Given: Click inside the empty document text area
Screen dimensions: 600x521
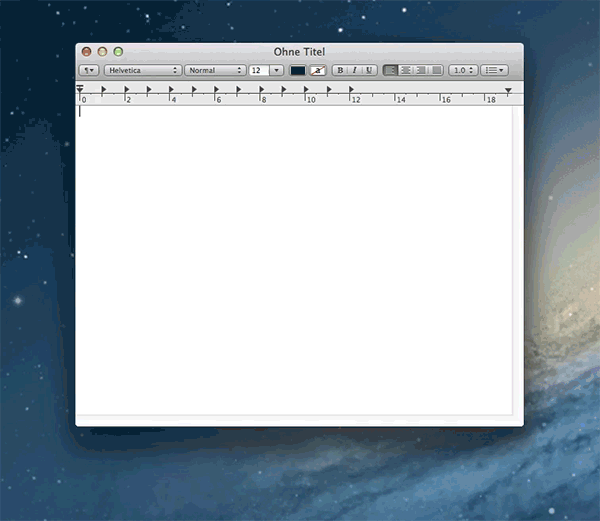Looking at the screenshot, I should click(x=294, y=260).
